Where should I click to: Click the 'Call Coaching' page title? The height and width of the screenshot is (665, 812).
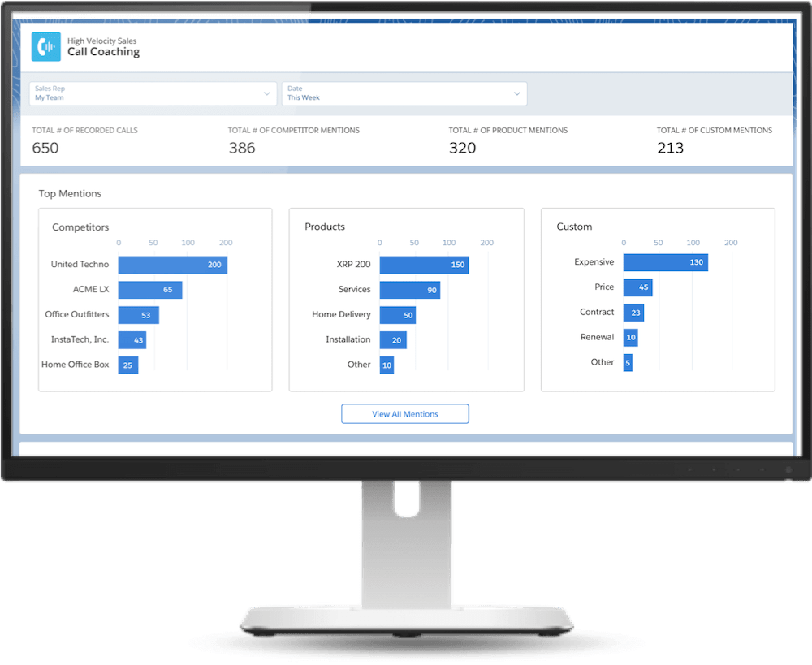tap(104, 52)
